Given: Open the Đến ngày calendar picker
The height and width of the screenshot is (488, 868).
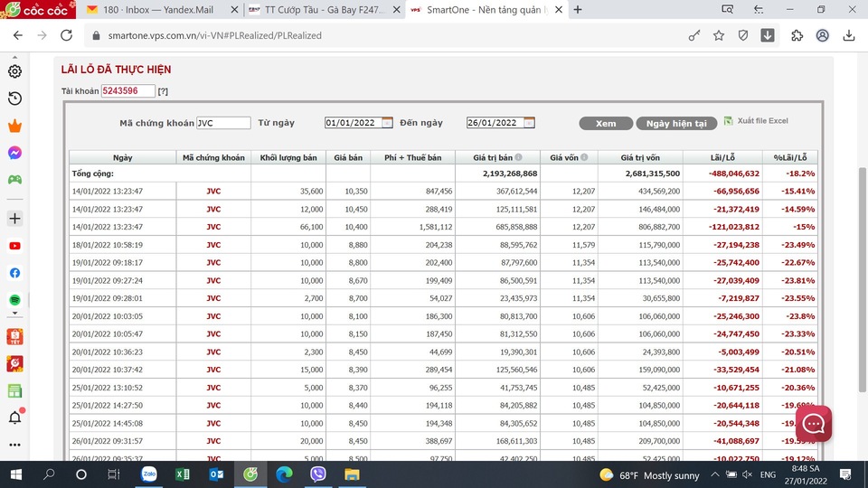Looking at the screenshot, I should [x=529, y=123].
